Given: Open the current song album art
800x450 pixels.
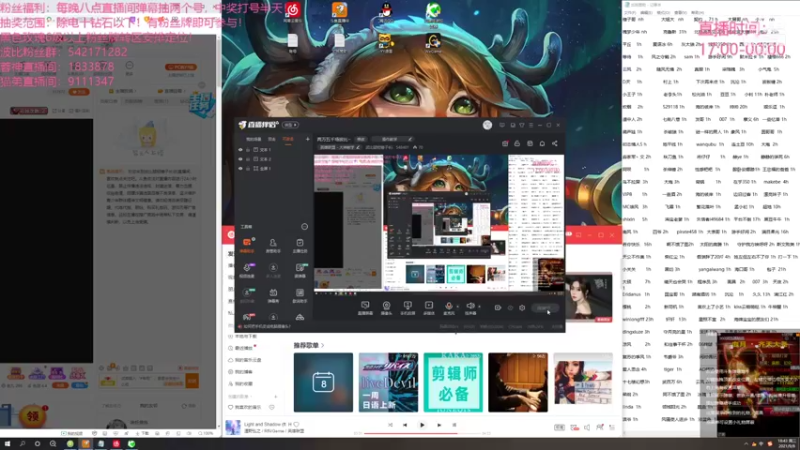Looking at the screenshot, I should (233, 427).
